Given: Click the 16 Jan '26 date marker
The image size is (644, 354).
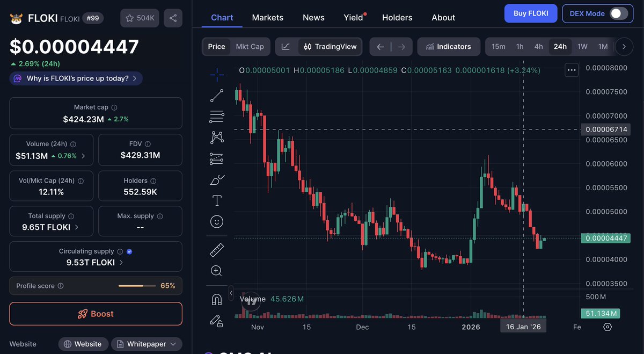Looking at the screenshot, I should [523, 327].
